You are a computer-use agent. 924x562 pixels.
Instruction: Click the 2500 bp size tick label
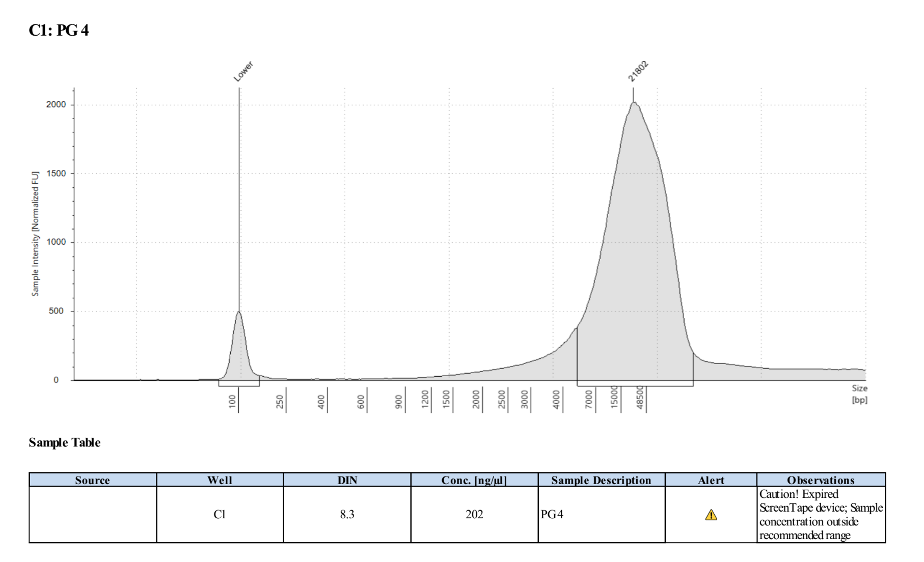point(502,400)
